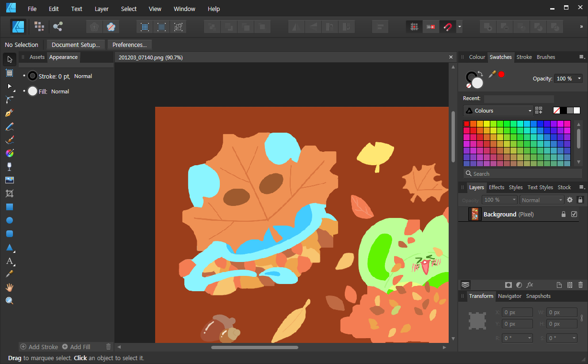Select the Rounded Rectangle tool
The image size is (588, 364).
10,234
